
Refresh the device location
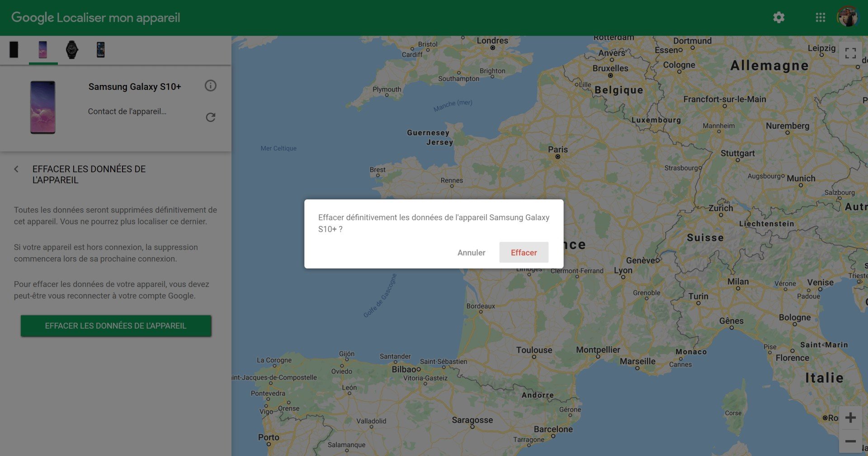(211, 118)
